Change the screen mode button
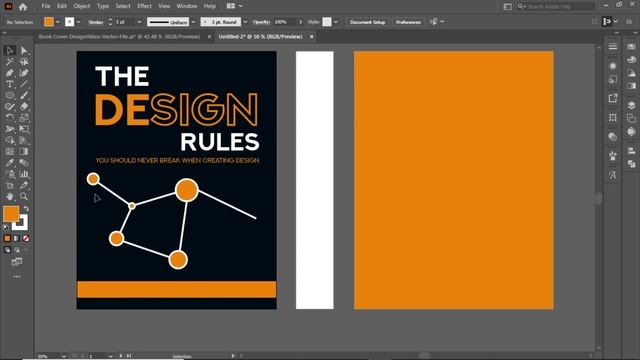 (x=17, y=262)
